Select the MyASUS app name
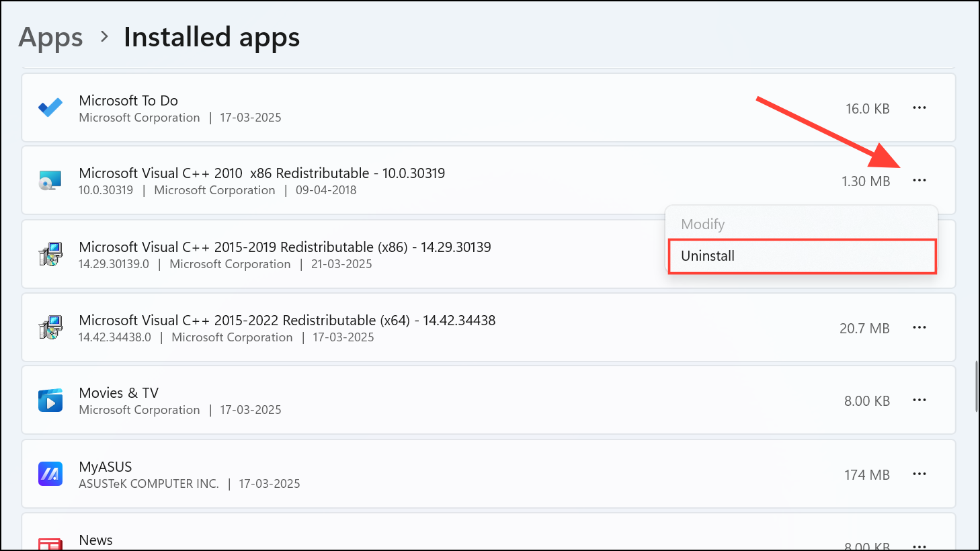Image resolution: width=980 pixels, height=551 pixels. coord(106,466)
